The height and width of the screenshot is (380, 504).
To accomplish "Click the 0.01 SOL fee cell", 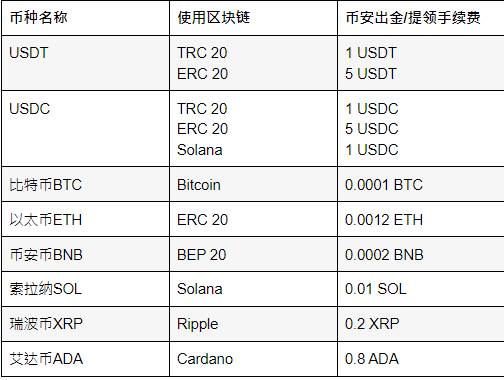I will click(x=421, y=289).
